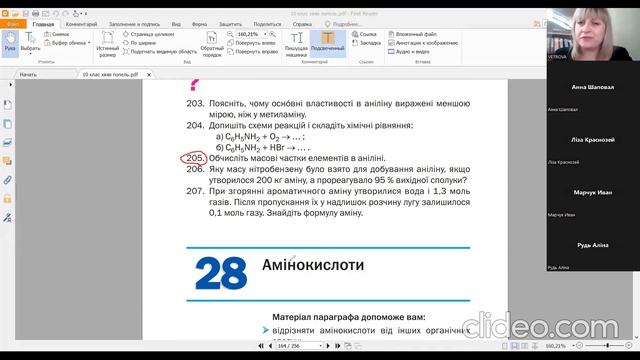The image size is (640, 360).
Task: Toggle Reflow view (Обратный порядок)
Action: [x=212, y=43]
